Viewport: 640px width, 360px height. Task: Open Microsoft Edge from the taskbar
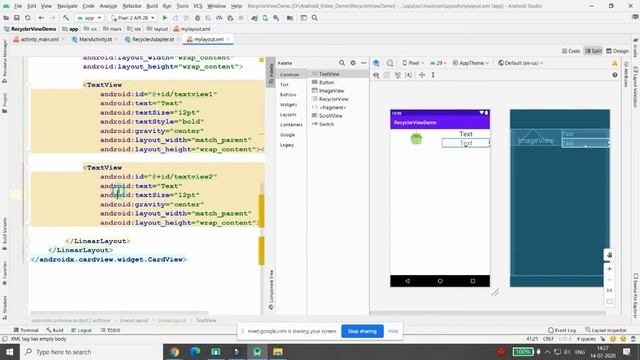pos(195,352)
